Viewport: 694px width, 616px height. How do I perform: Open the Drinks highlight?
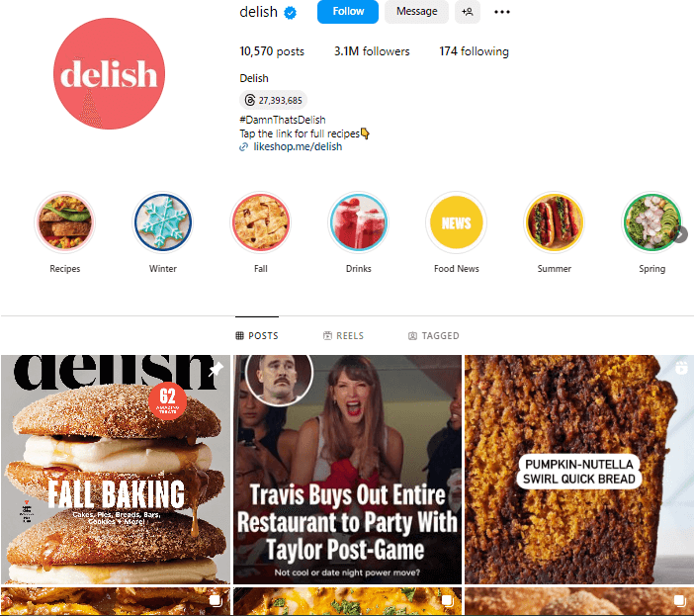point(359,222)
